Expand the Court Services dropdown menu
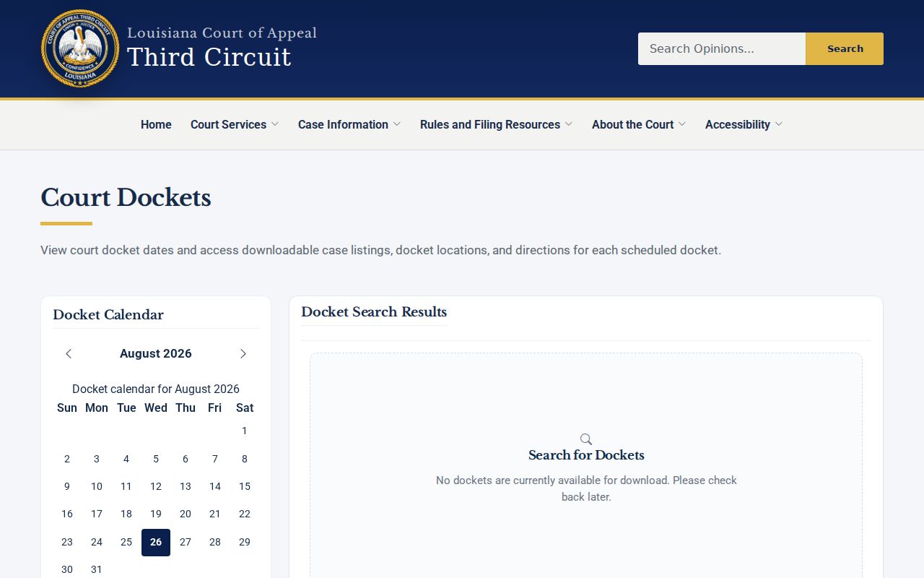Viewport: 924px width, 578px height. pos(235,124)
